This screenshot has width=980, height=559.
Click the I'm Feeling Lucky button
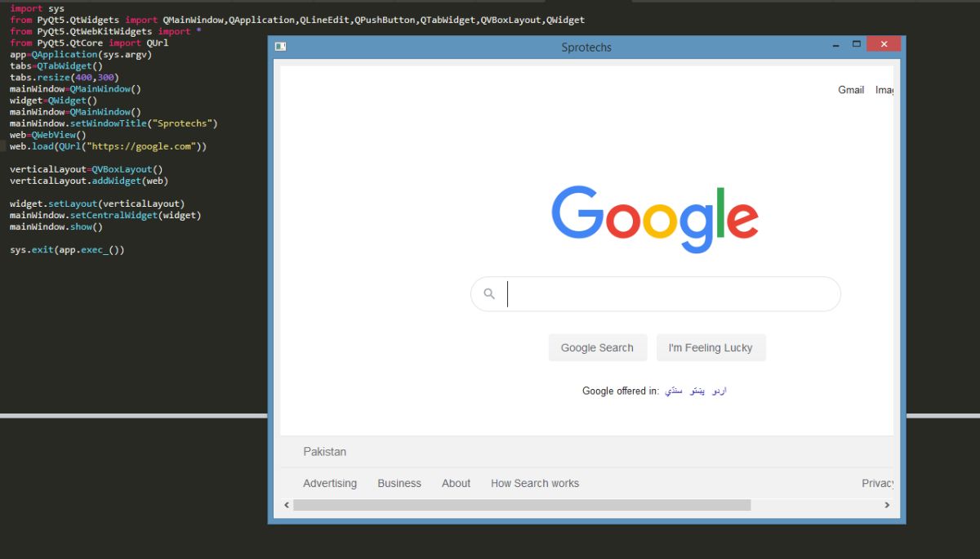point(710,347)
